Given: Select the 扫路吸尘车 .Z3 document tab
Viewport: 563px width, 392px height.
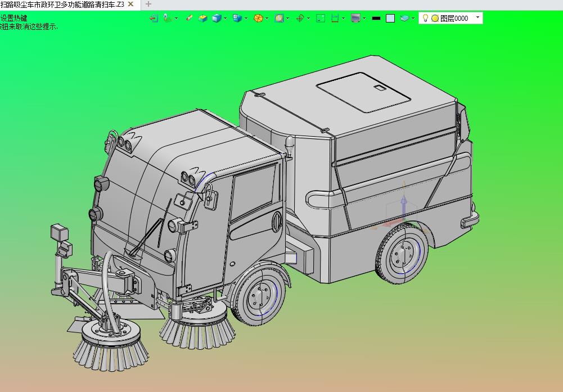Looking at the screenshot, I should [x=62, y=4].
